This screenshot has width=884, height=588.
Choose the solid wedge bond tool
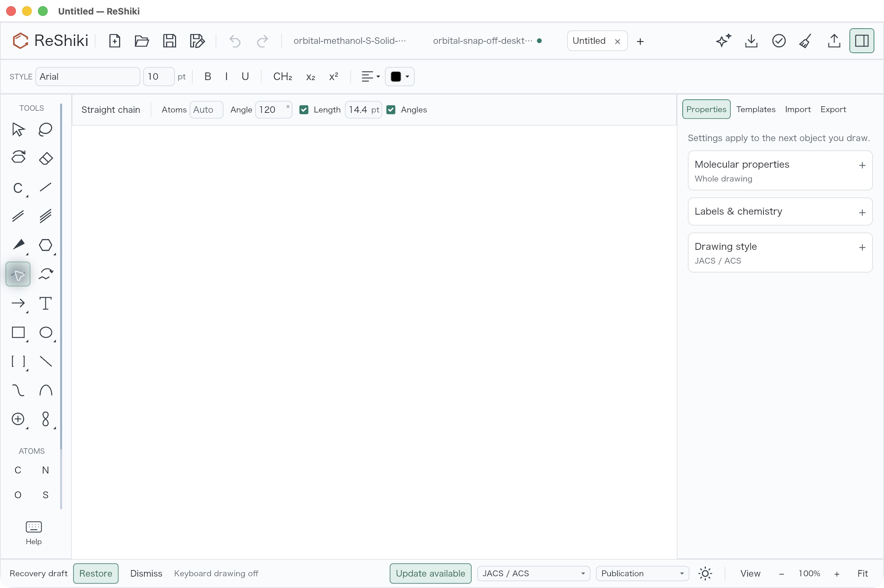(x=18, y=245)
